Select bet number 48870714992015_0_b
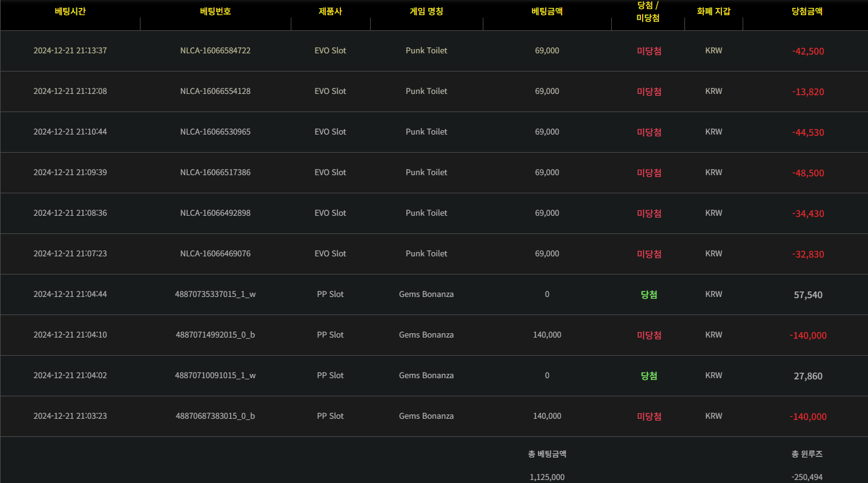The width and height of the screenshot is (868, 483). click(215, 335)
